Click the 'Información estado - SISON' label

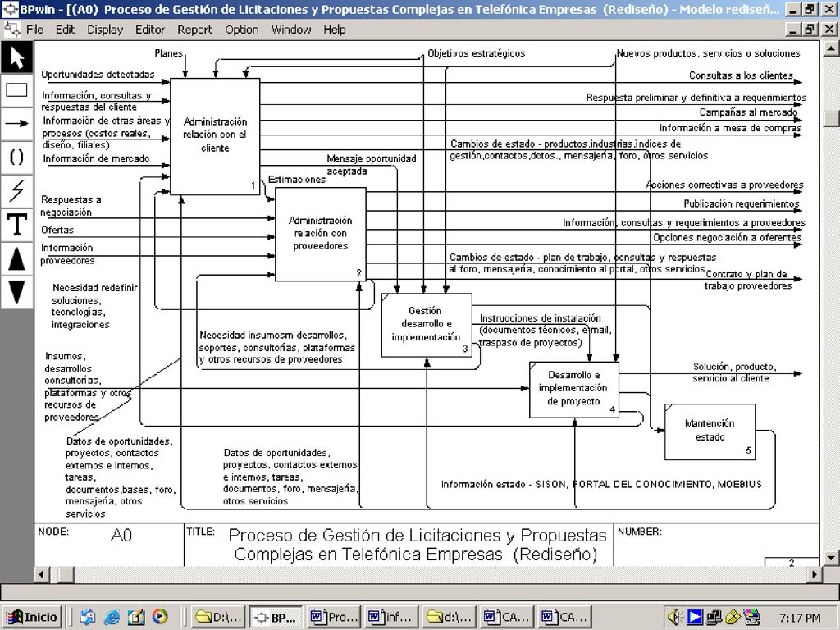tap(601, 484)
